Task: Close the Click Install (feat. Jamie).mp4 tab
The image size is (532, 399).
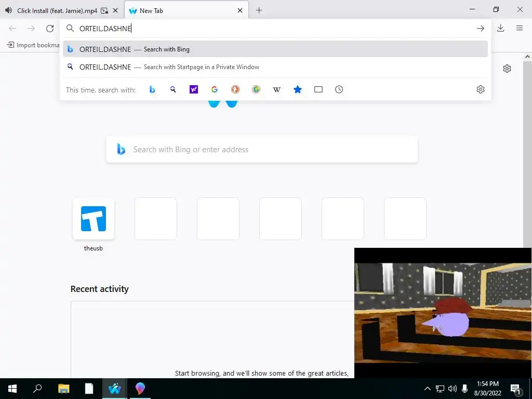Action: [x=115, y=10]
